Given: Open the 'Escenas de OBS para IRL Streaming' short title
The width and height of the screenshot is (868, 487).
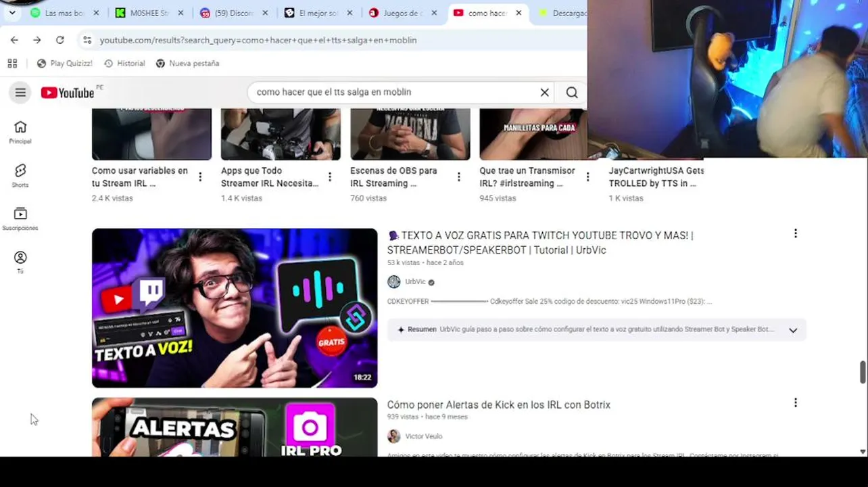Looking at the screenshot, I should click(393, 177).
